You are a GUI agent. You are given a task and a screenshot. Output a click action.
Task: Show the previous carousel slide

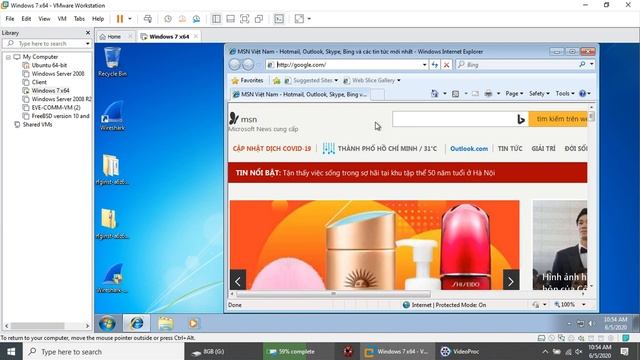pos(238,280)
